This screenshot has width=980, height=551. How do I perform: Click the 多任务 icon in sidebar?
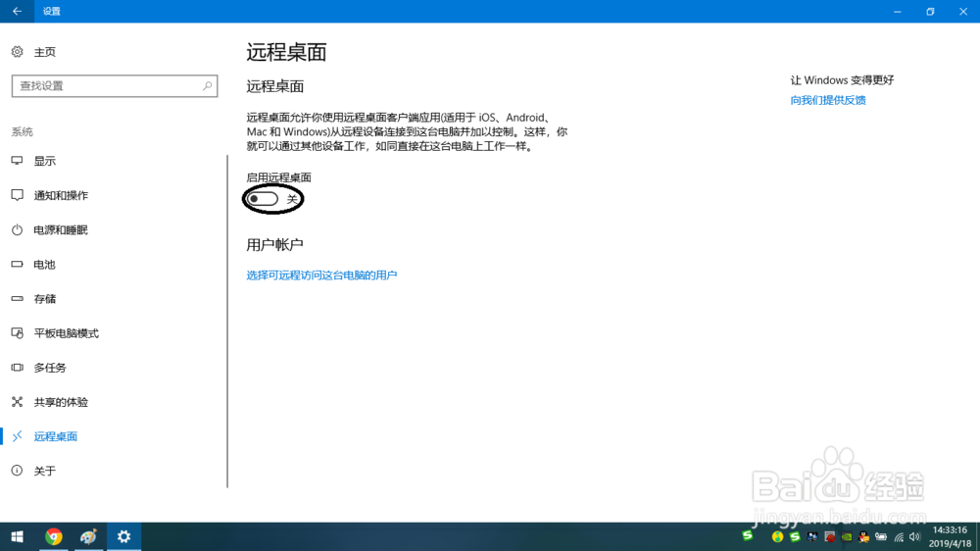coord(17,367)
